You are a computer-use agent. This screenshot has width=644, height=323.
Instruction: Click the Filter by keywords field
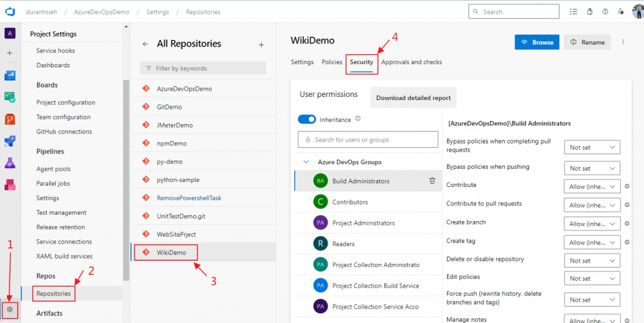pyautogui.click(x=203, y=68)
